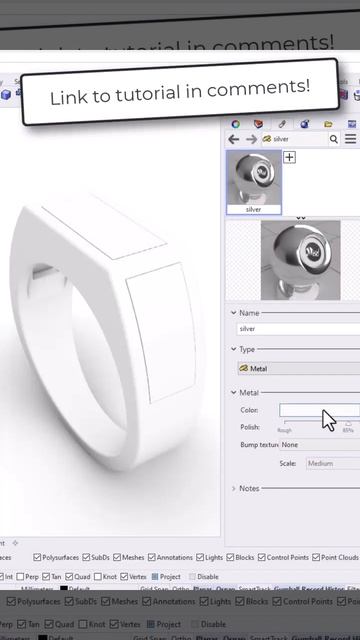Screen dimensions: 360x640
Task: Collapse the Name section
Action: (233, 313)
